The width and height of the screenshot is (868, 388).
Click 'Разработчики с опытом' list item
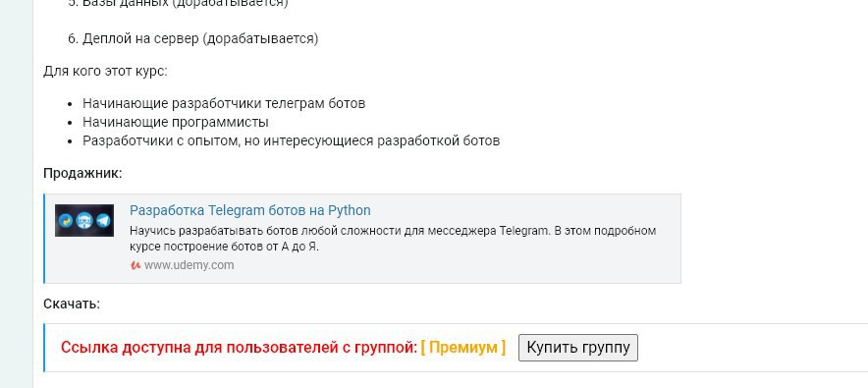(292, 140)
